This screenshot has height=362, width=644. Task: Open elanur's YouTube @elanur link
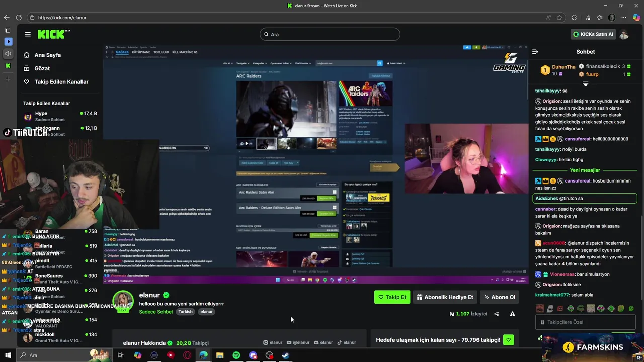coord(298,342)
